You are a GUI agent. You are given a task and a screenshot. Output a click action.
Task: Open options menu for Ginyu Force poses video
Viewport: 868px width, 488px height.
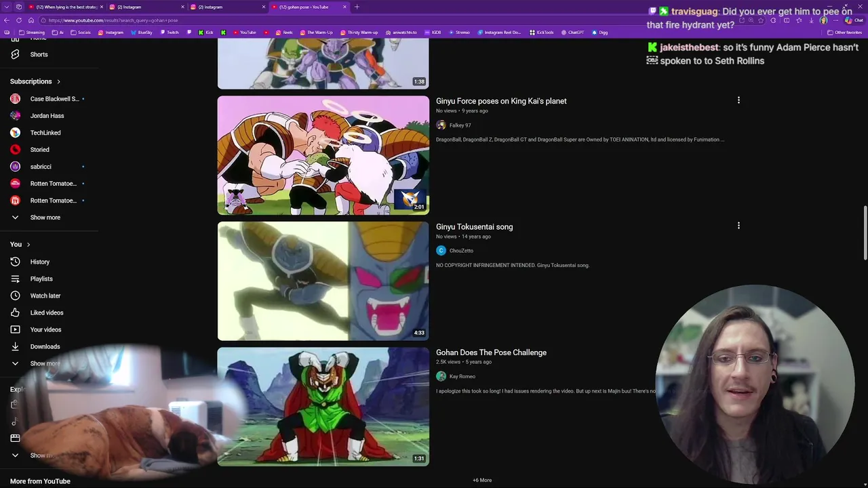[x=738, y=100]
